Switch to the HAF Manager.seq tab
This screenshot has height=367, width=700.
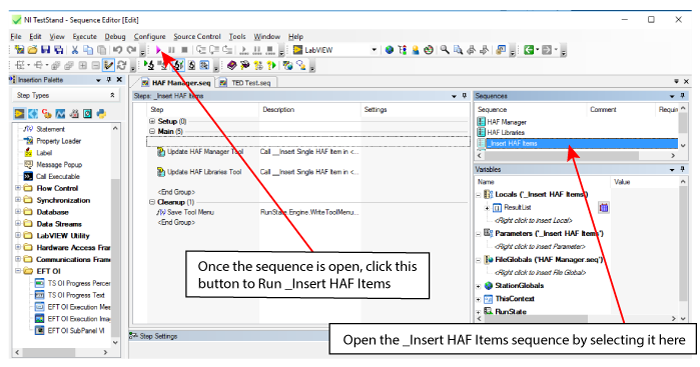(176, 83)
